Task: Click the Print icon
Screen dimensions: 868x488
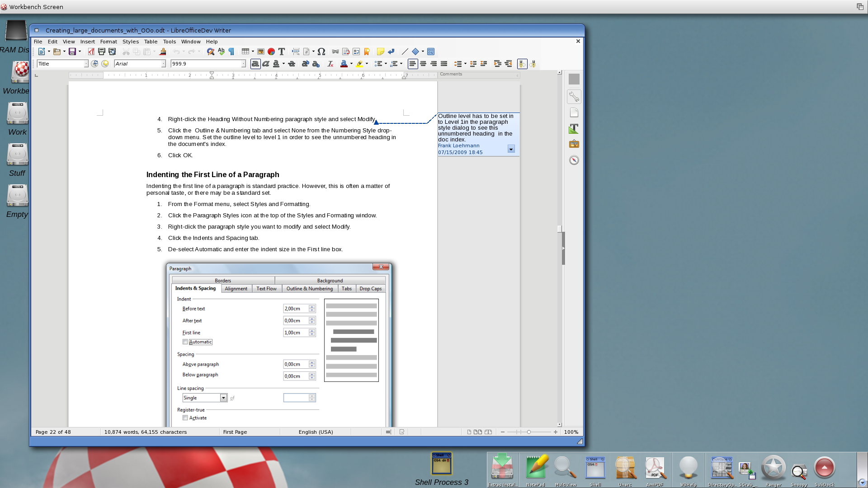Action: (x=102, y=52)
